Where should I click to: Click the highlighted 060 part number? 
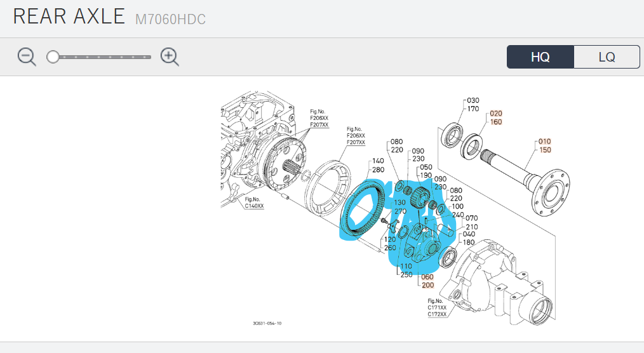[x=427, y=277]
